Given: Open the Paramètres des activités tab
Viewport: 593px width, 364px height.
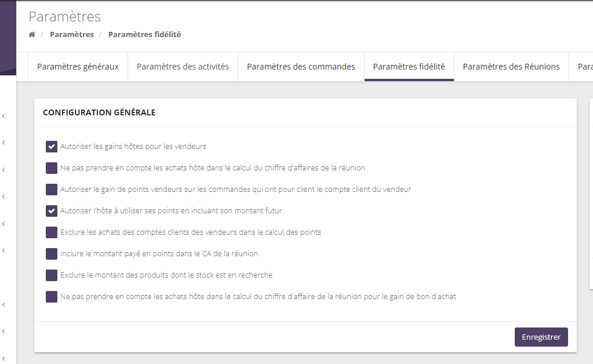Looking at the screenshot, I should click(x=183, y=67).
